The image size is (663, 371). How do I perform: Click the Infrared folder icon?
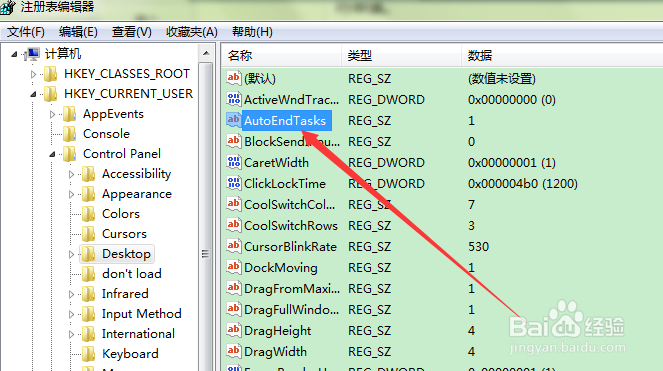click(x=88, y=294)
